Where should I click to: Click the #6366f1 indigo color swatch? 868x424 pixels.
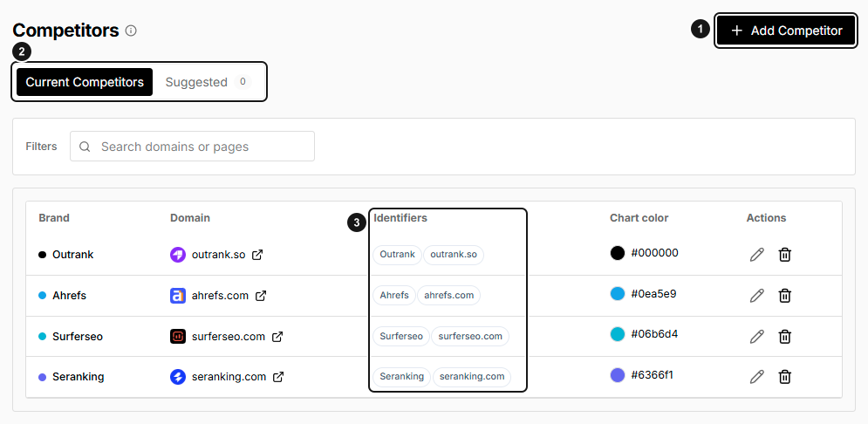[618, 375]
